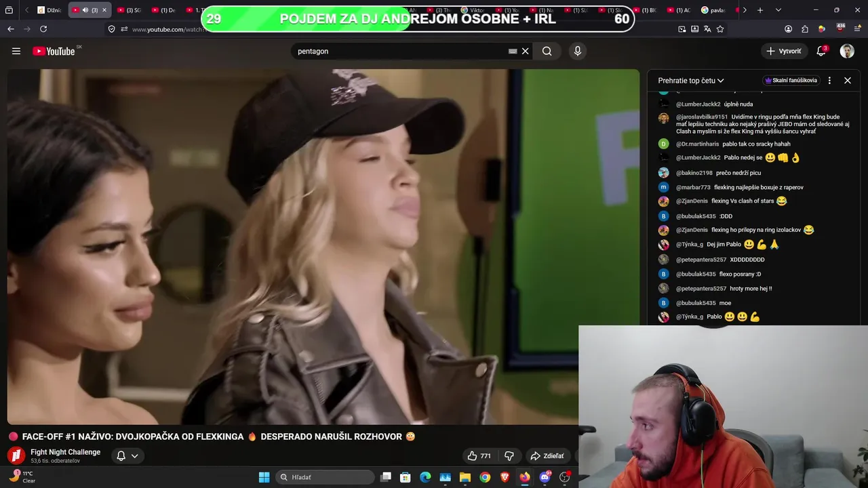Go to the YouTube home logo

[x=54, y=51]
